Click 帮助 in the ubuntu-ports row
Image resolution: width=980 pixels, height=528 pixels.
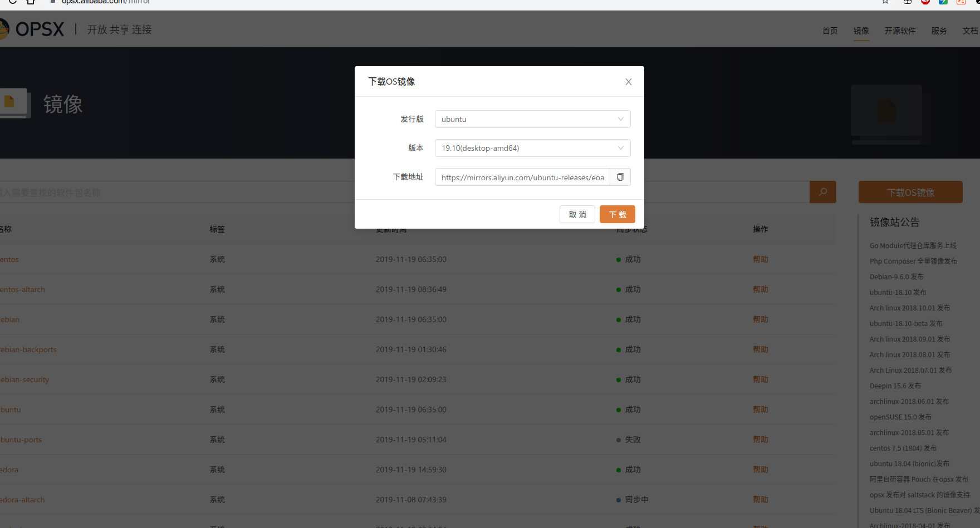[761, 440]
